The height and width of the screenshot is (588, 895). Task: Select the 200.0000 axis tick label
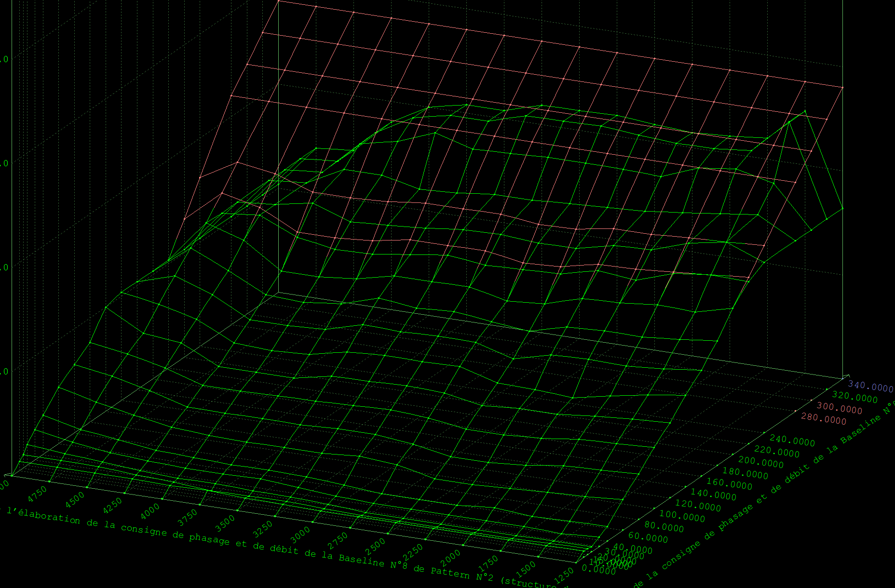(761, 463)
